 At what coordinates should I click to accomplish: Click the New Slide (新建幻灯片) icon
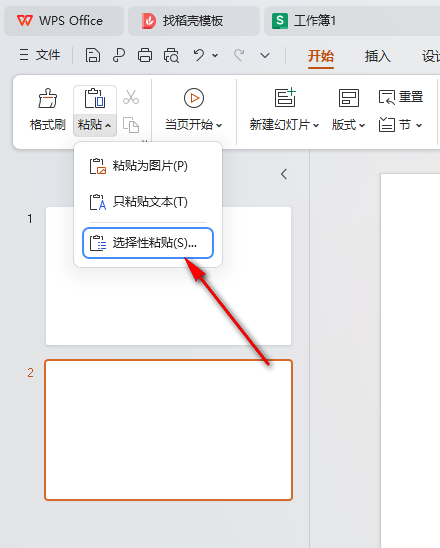(x=285, y=98)
